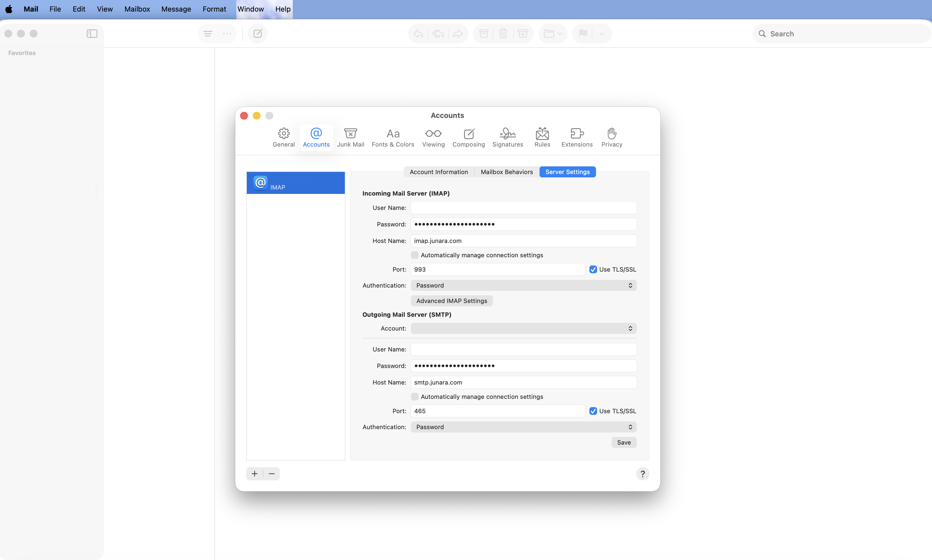The image size is (932, 560).
Task: Click the Favorites sidebar heading
Action: (x=22, y=53)
